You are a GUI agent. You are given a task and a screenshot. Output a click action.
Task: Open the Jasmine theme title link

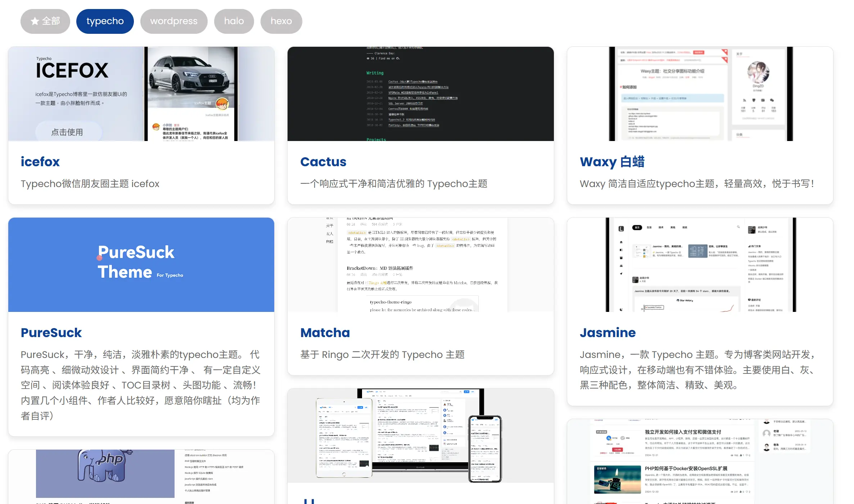pyautogui.click(x=607, y=332)
